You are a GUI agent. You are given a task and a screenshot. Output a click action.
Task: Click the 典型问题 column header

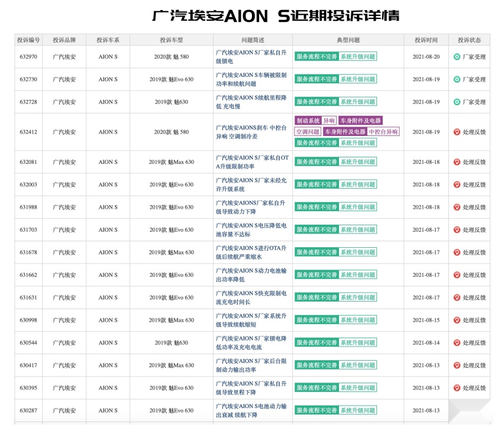348,40
